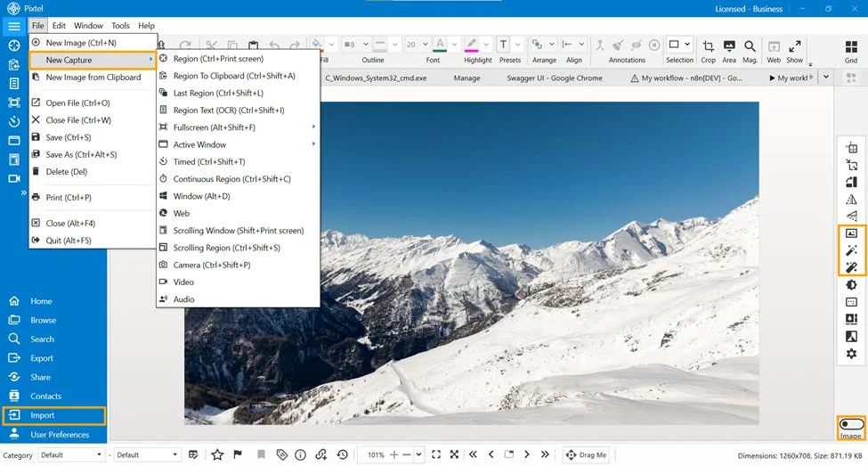Viewport: 868px width, 466px height.
Task: Click the Outline line style swatch
Action: [380, 45]
